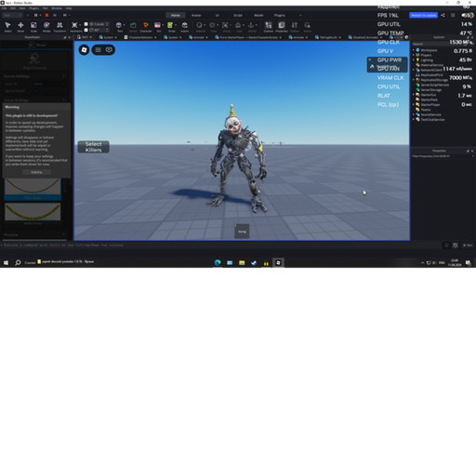Select the SoundService item in Explorer
The image size is (476, 476).
coord(430,114)
